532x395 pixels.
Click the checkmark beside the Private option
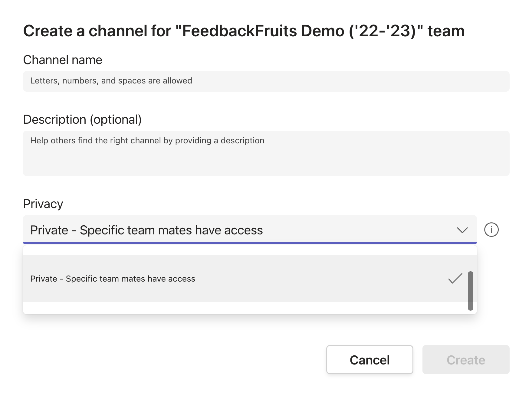click(455, 278)
